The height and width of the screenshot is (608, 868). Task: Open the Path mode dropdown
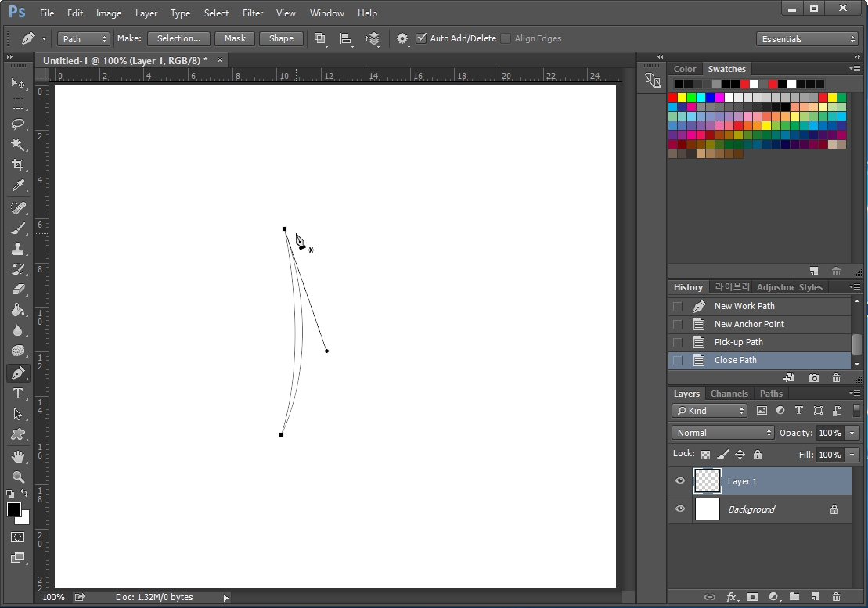coord(84,38)
